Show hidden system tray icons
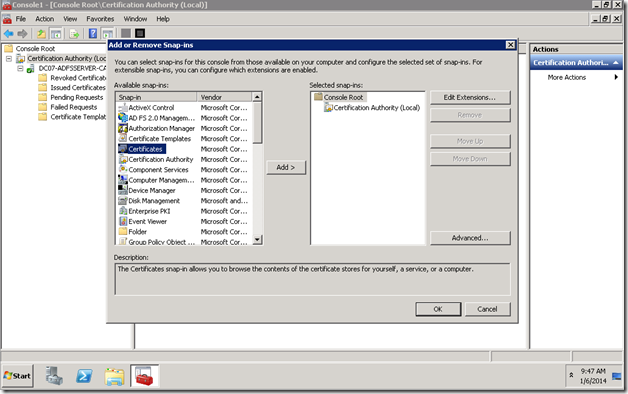The image size is (628, 394). tap(571, 376)
